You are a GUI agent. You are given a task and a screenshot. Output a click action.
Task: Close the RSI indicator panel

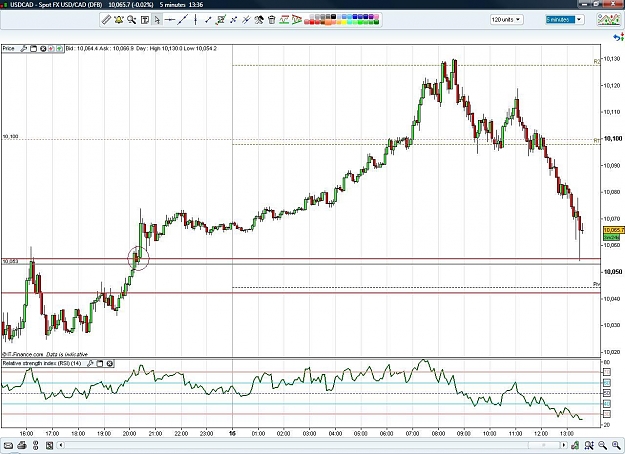[110, 364]
